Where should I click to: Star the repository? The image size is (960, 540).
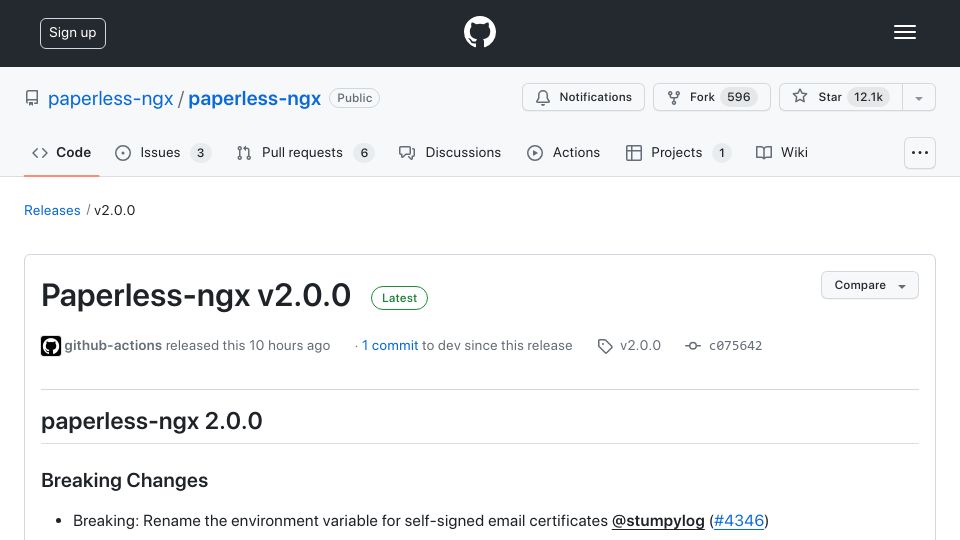tap(841, 97)
